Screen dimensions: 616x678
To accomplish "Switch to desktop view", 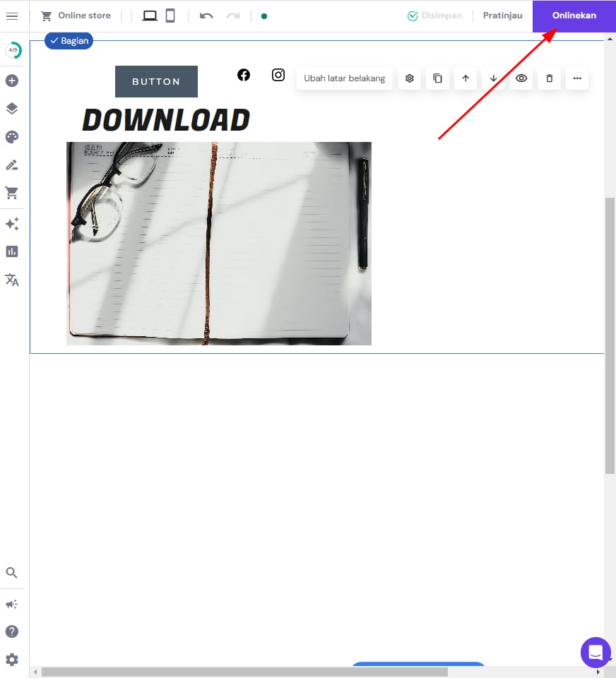I will coord(150,16).
